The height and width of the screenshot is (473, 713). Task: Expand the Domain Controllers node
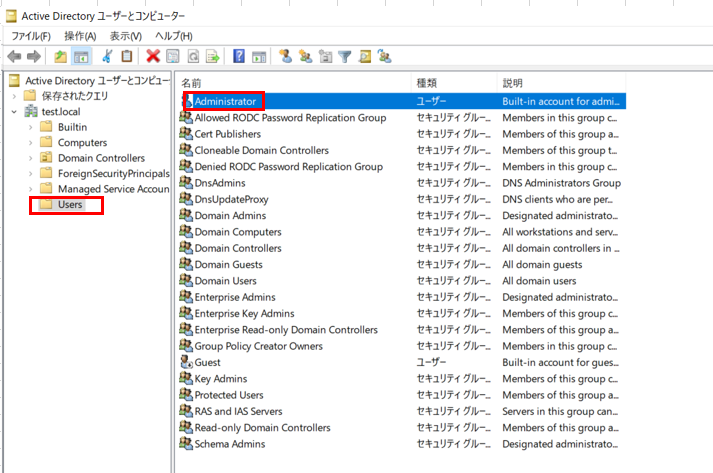[30, 158]
